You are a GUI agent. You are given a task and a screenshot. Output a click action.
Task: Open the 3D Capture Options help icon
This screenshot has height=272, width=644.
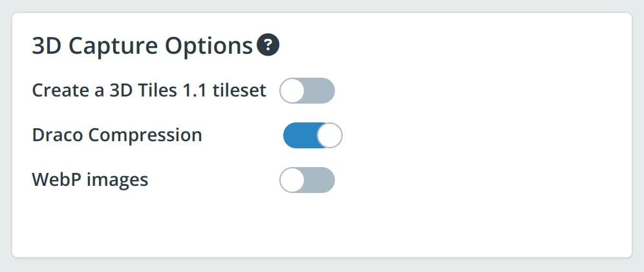click(268, 46)
